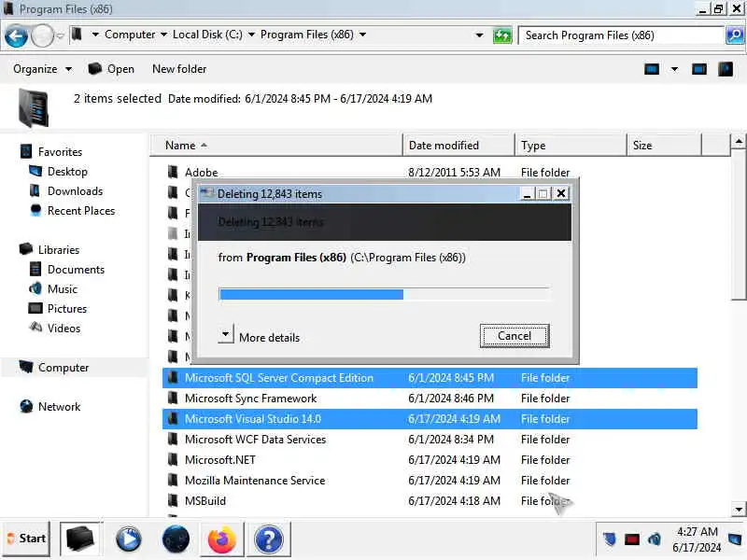Click New folder in the toolbar
747x560 pixels.
point(179,69)
